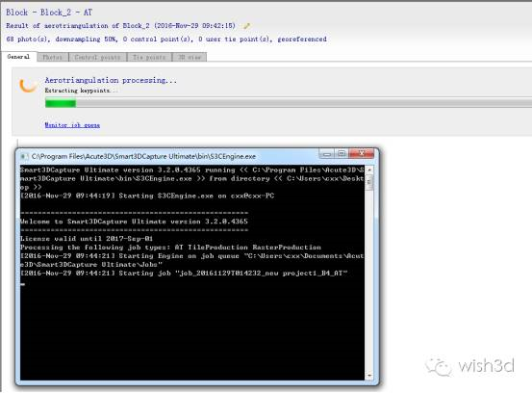Image resolution: width=532 pixels, height=393 pixels.
Task: Click the pencil edit icon beside the result description
Action: point(247,26)
